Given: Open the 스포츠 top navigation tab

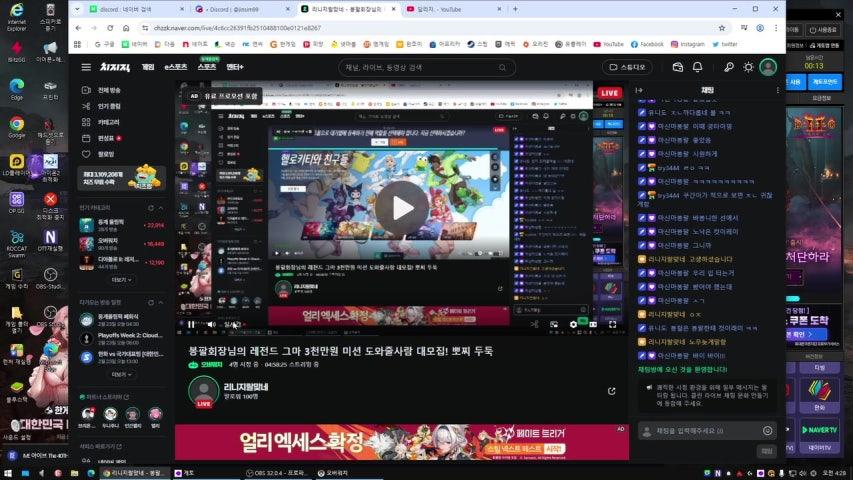Looking at the screenshot, I should (207, 67).
